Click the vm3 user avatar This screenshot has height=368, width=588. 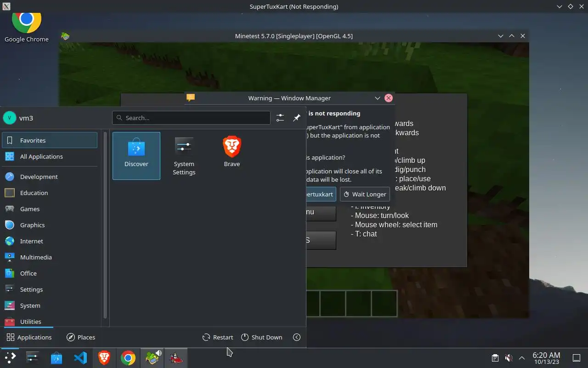10,118
